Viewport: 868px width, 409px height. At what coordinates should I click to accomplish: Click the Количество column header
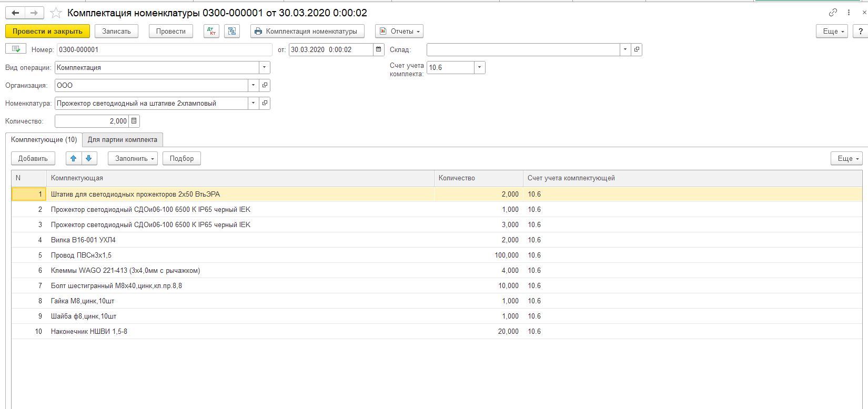coord(478,178)
